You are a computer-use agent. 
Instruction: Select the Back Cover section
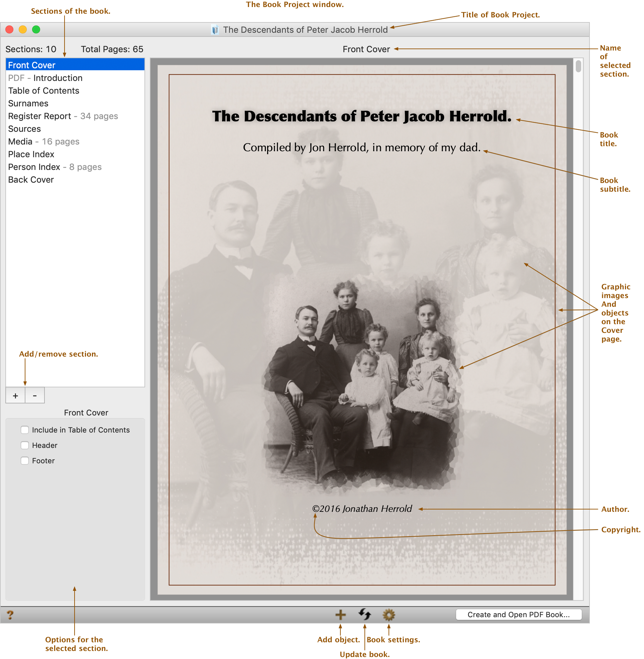[x=75, y=180]
